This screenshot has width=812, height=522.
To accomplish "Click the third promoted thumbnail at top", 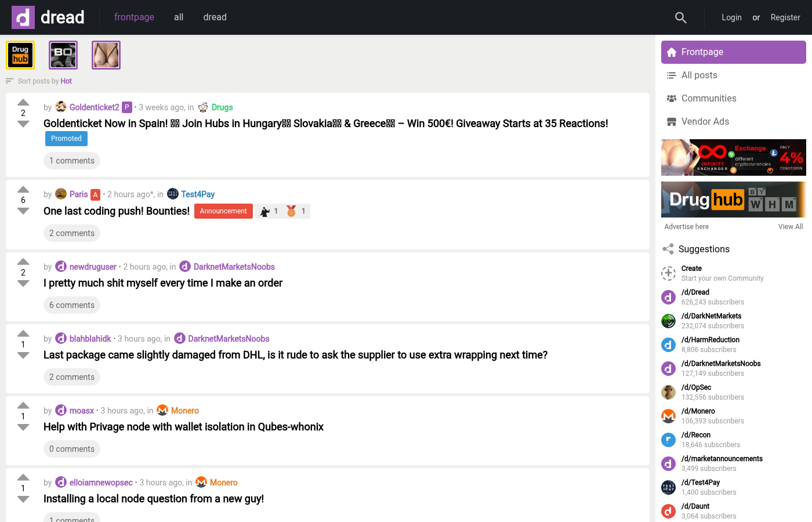I will pos(106,55).
